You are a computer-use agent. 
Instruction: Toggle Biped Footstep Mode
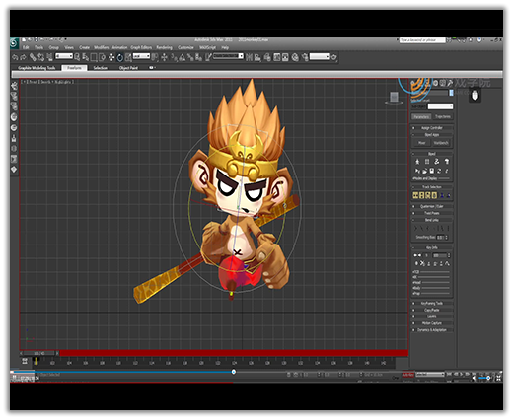click(427, 162)
